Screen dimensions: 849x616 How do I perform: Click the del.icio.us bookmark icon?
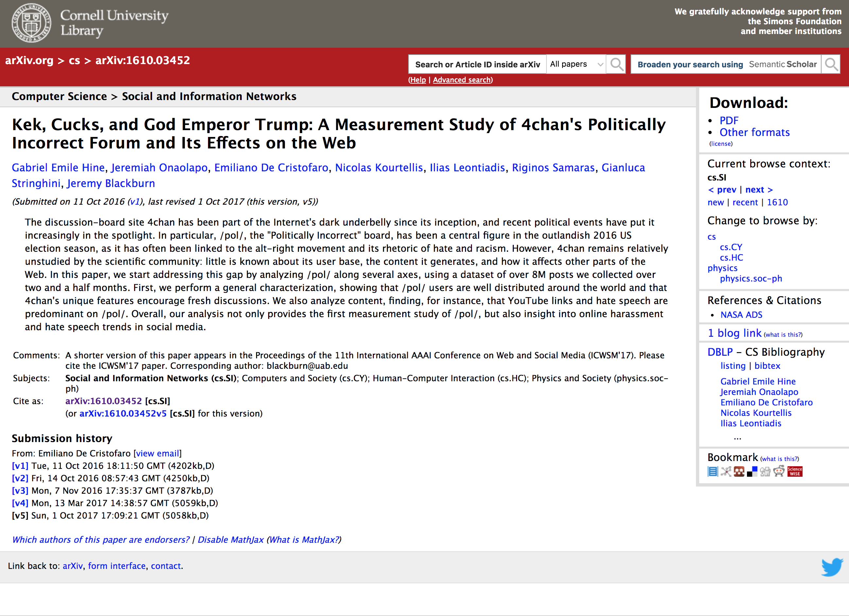click(752, 471)
